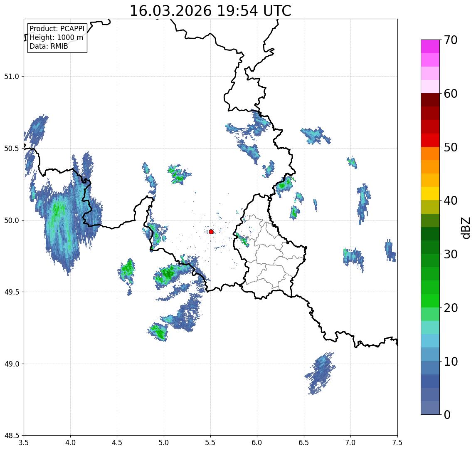Click latitude tick label 50.5
Screen dimensions: 476x451
click(x=12, y=149)
